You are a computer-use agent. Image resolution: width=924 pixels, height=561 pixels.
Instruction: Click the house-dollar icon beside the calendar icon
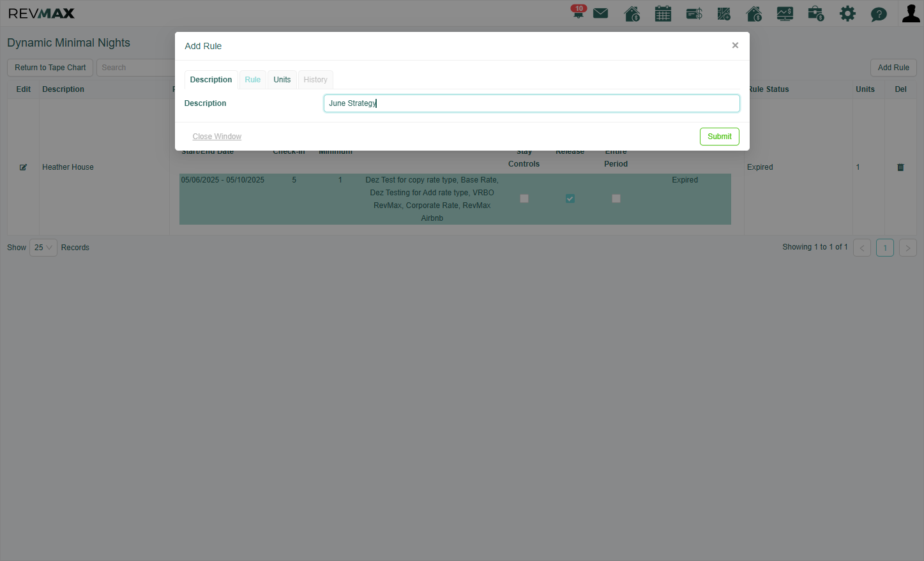pyautogui.click(x=632, y=13)
